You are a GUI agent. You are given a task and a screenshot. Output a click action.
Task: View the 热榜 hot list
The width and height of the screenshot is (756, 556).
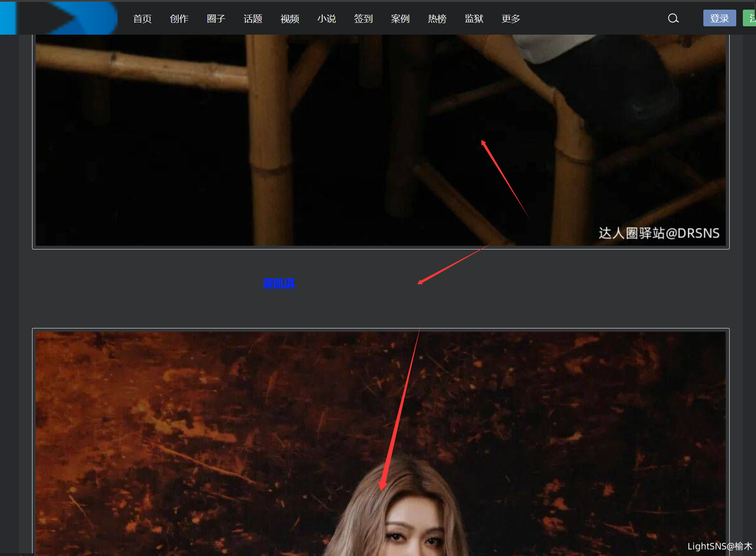point(437,19)
